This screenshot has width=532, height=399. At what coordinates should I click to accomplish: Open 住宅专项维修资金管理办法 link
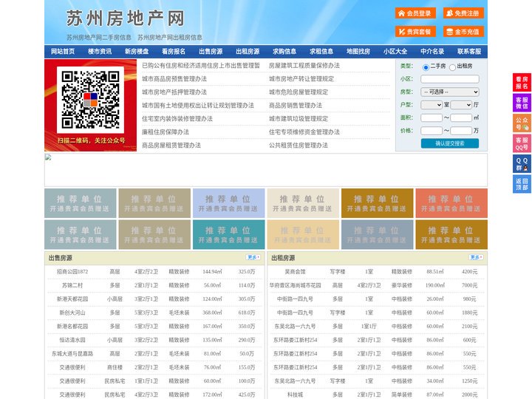tap(304, 132)
